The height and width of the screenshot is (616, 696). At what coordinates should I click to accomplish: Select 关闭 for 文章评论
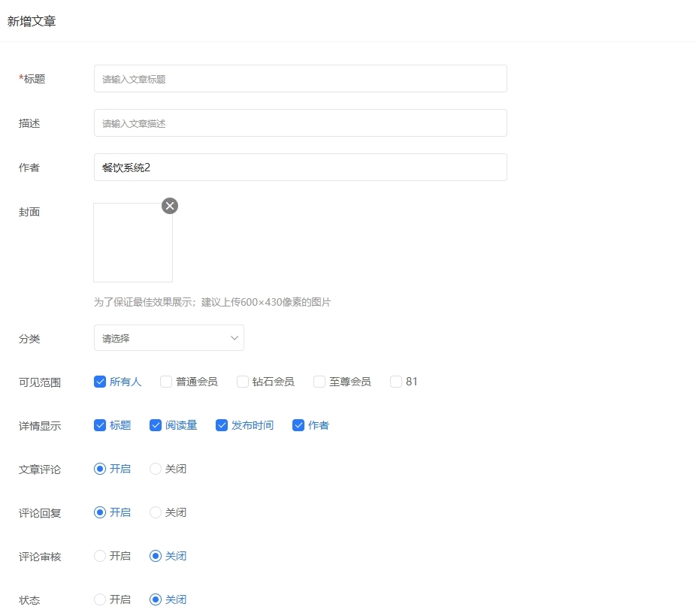156,469
